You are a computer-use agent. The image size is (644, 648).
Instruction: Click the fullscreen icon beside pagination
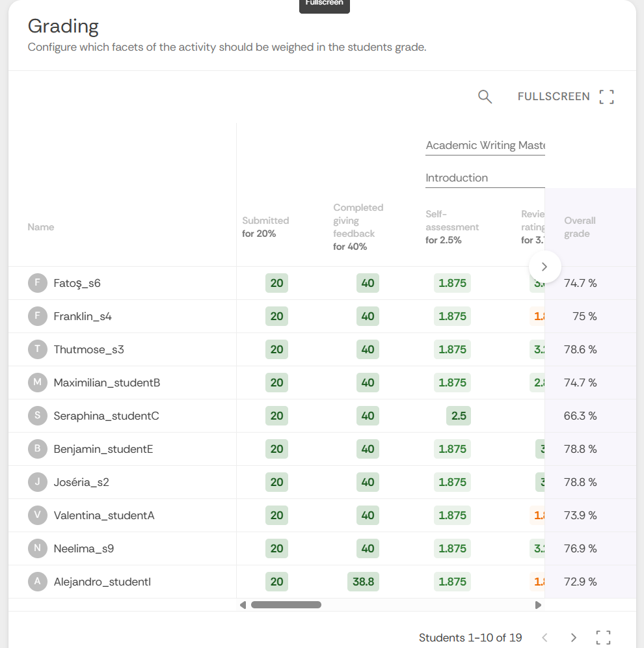tap(603, 638)
